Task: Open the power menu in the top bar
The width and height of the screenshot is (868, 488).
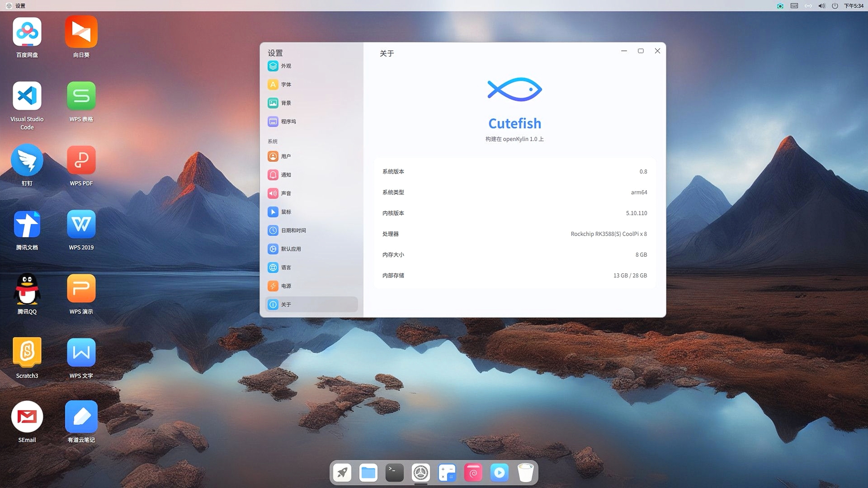Action: point(835,6)
